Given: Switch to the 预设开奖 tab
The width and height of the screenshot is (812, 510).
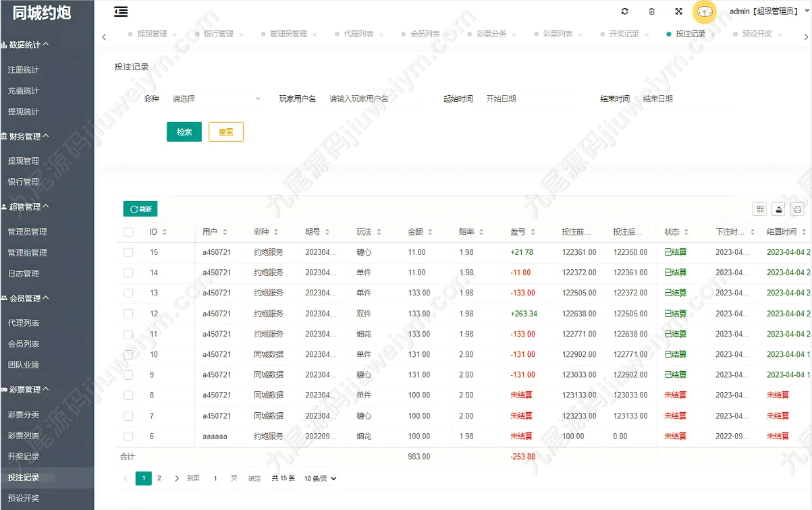Looking at the screenshot, I should click(757, 34).
